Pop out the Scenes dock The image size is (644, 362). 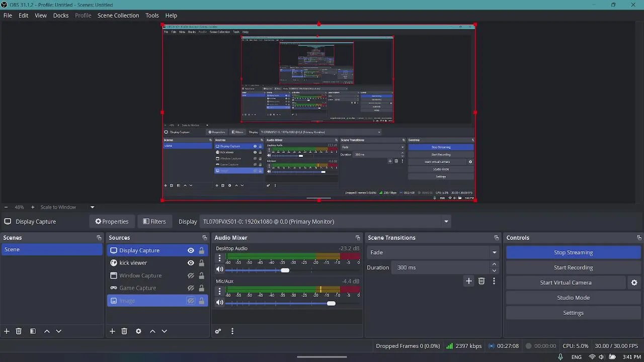pos(99,238)
